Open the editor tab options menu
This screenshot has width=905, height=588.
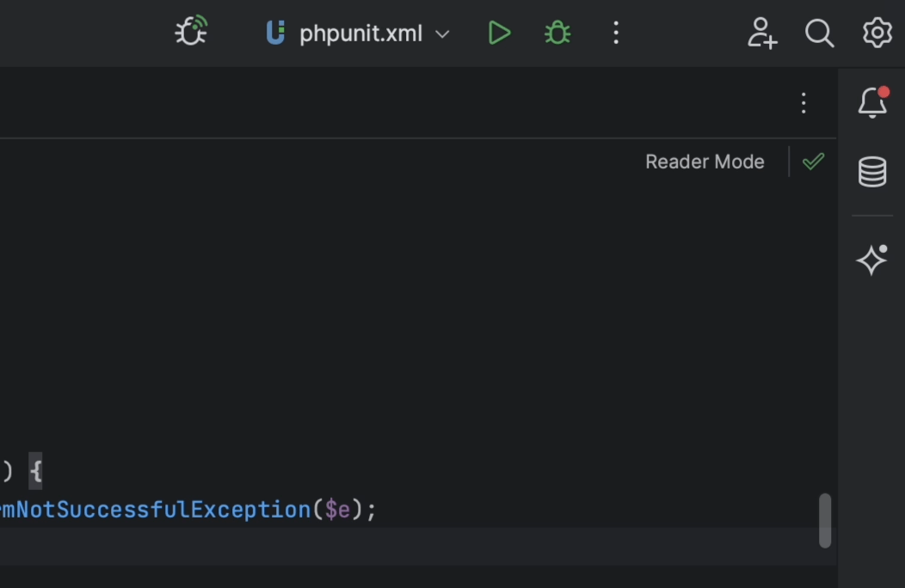click(803, 104)
